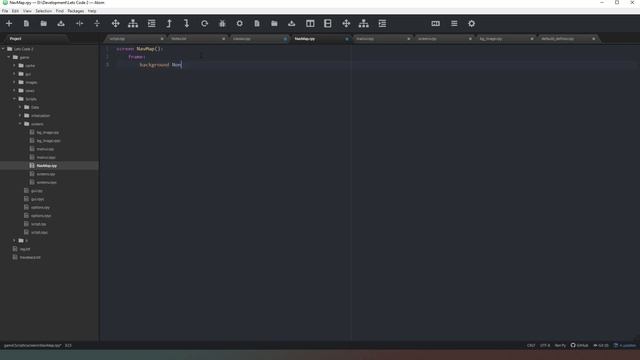Screen dimensions: 640x360
Task: Click the toolbar icon left of the dotted-line arrows icon
Action: pos(80,24)
